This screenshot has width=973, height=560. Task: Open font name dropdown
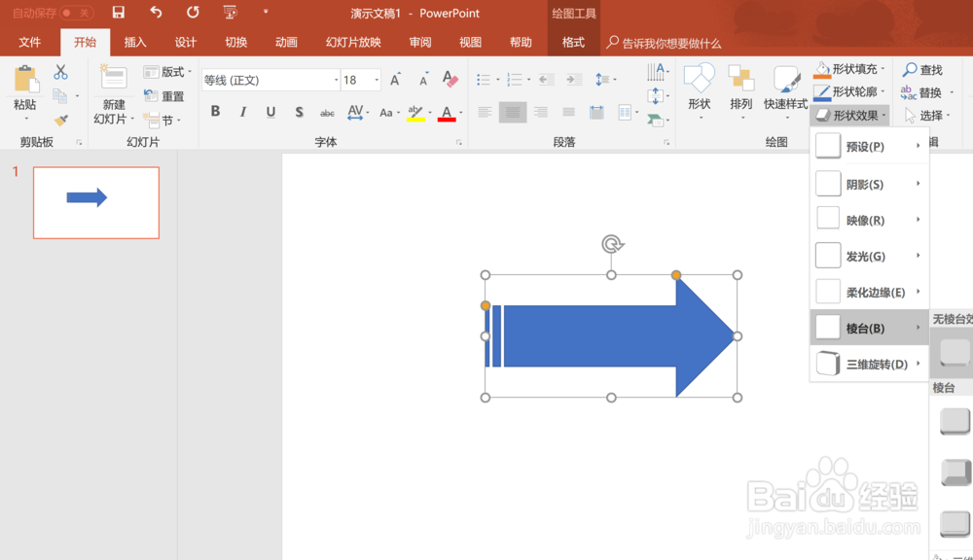click(x=337, y=80)
